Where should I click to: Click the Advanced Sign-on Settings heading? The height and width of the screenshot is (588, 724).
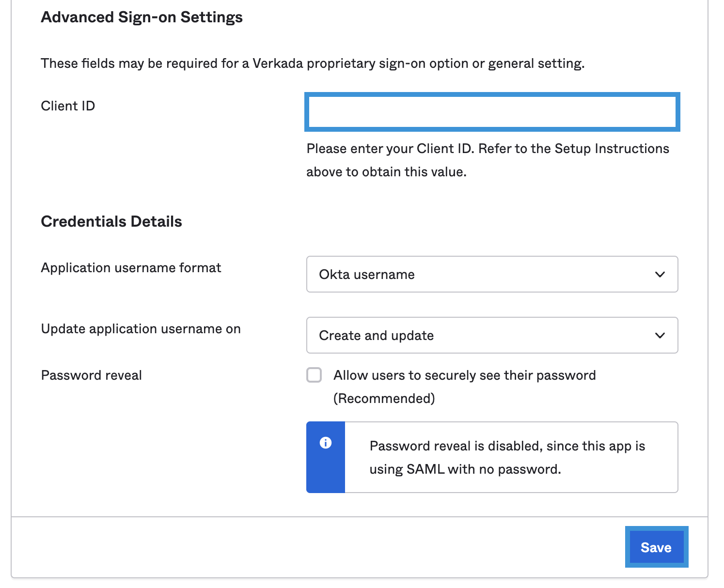coord(142,17)
